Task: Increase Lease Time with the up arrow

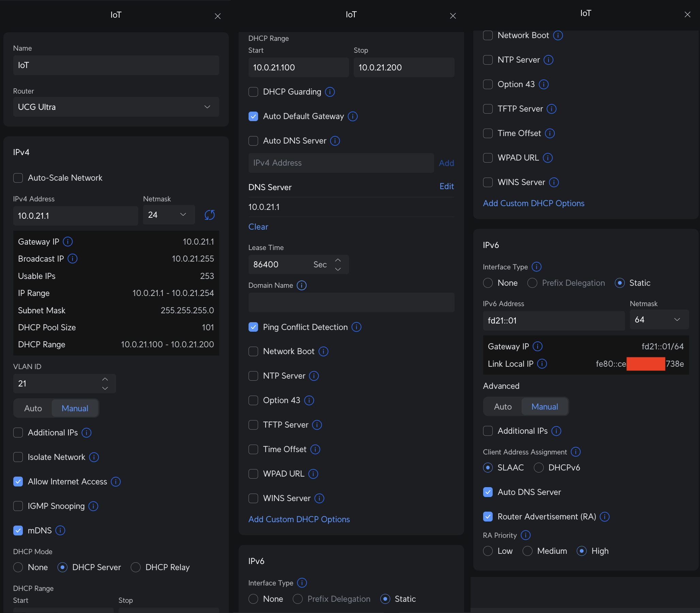Action: coord(338,260)
